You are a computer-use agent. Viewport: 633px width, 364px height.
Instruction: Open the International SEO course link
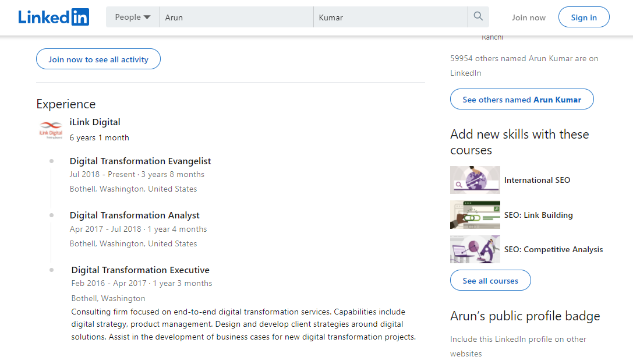click(537, 180)
